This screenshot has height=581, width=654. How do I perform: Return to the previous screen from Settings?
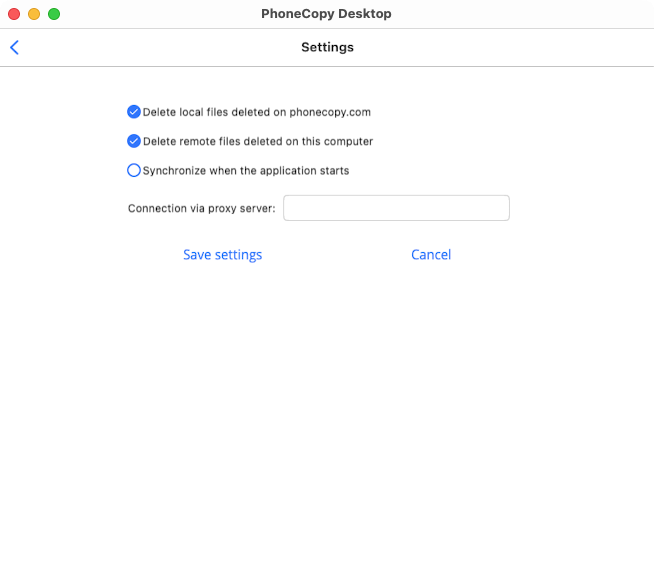click(14, 47)
